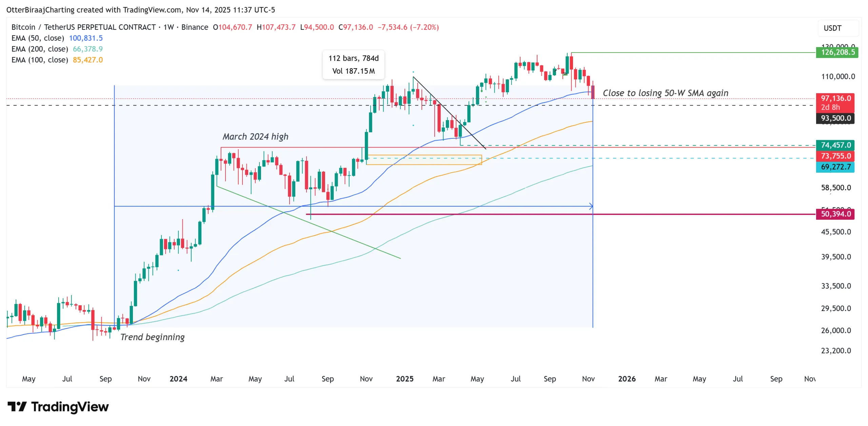Click the TradingView logo at bottom left
Screen dimensions: 868x426
(x=58, y=407)
